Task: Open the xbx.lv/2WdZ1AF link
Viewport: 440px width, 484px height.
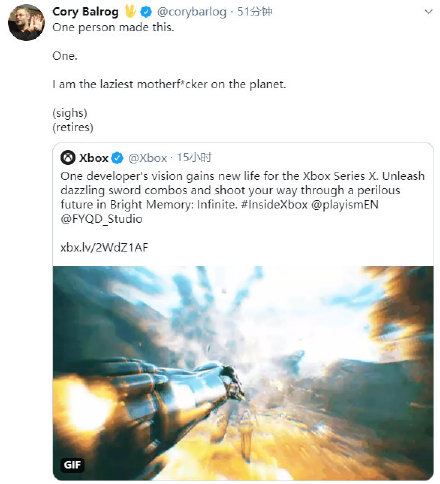Action: [x=104, y=247]
